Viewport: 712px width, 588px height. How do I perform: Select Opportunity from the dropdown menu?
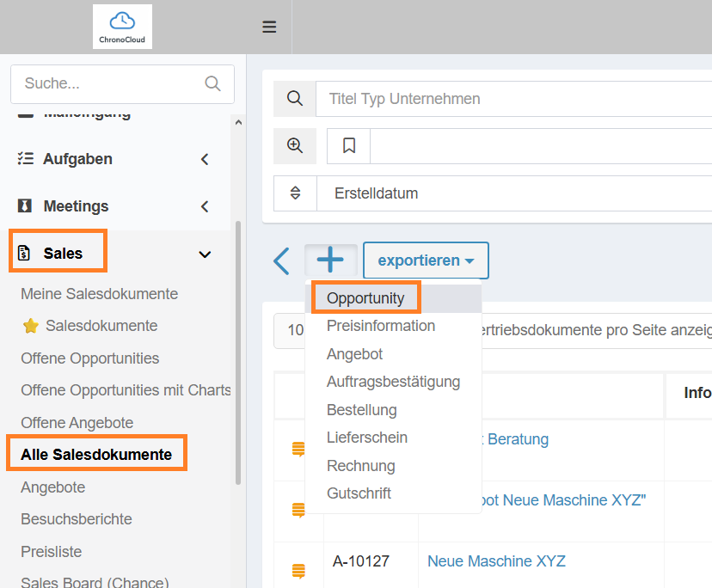coord(365,298)
